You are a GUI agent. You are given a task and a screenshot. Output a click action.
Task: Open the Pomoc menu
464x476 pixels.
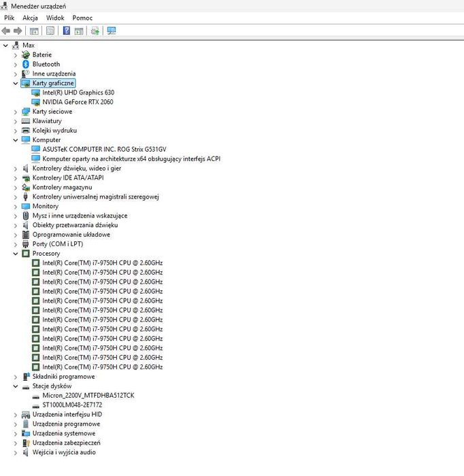[x=82, y=18]
